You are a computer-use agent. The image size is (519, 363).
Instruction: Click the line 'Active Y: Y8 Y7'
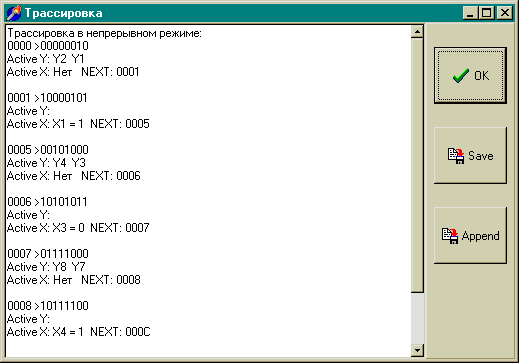point(46,267)
